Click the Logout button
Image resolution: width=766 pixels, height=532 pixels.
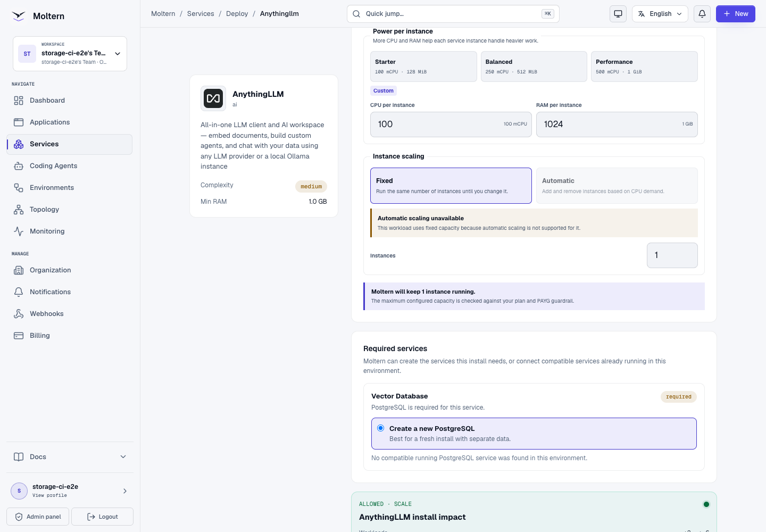[102, 517]
